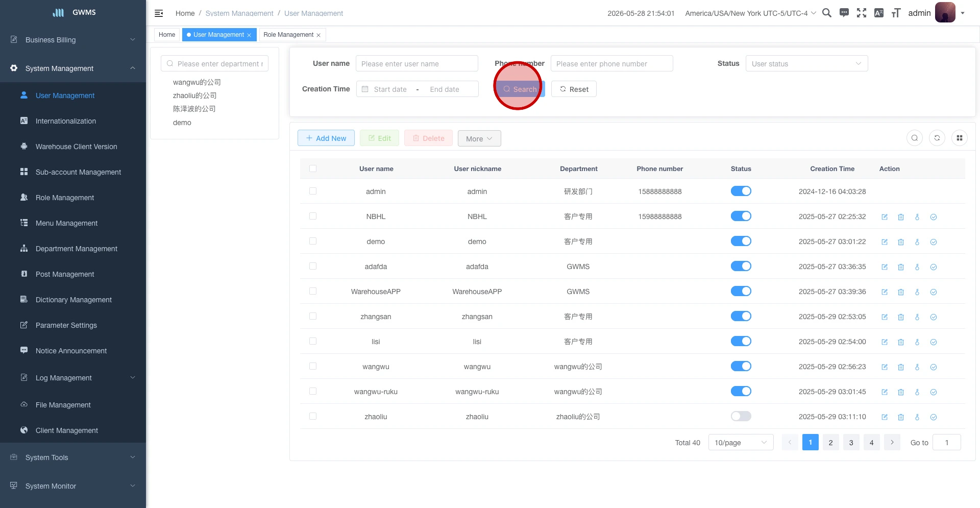The width and height of the screenshot is (980, 508).
Task: Click the admin avatar picture
Action: (x=945, y=13)
